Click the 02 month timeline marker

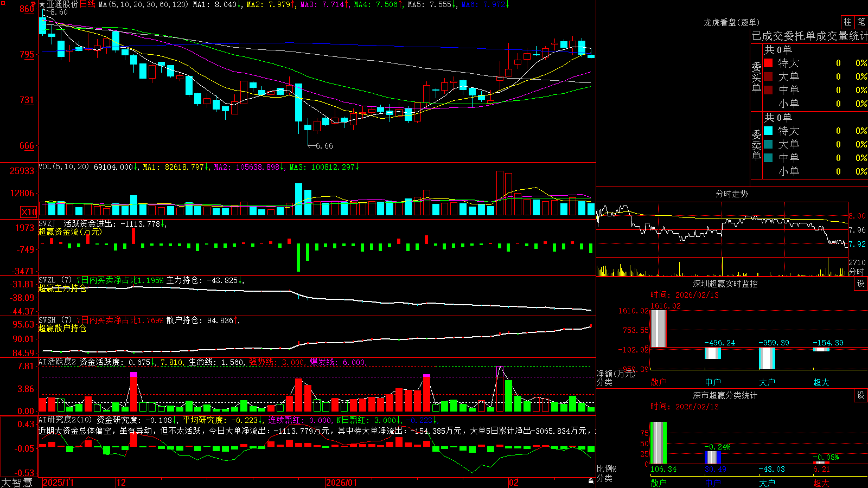click(513, 483)
